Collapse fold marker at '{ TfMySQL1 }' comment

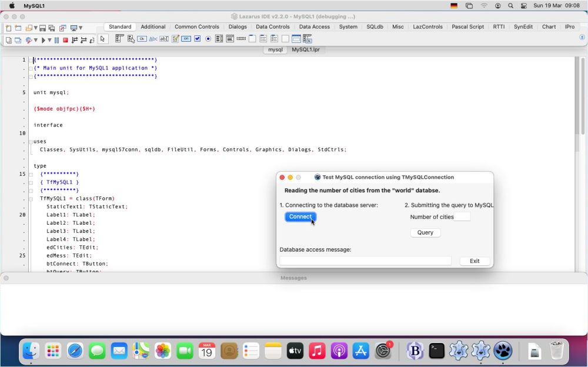click(31, 182)
